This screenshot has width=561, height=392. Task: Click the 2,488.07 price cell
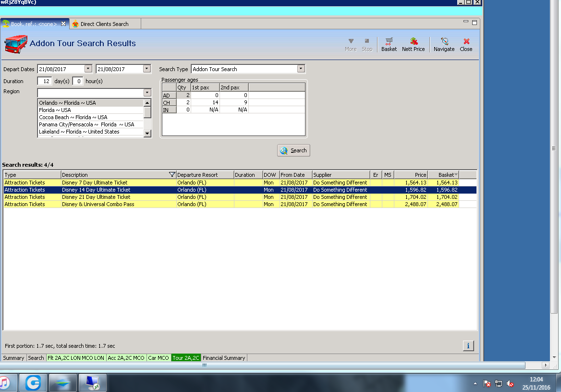[x=411, y=204]
